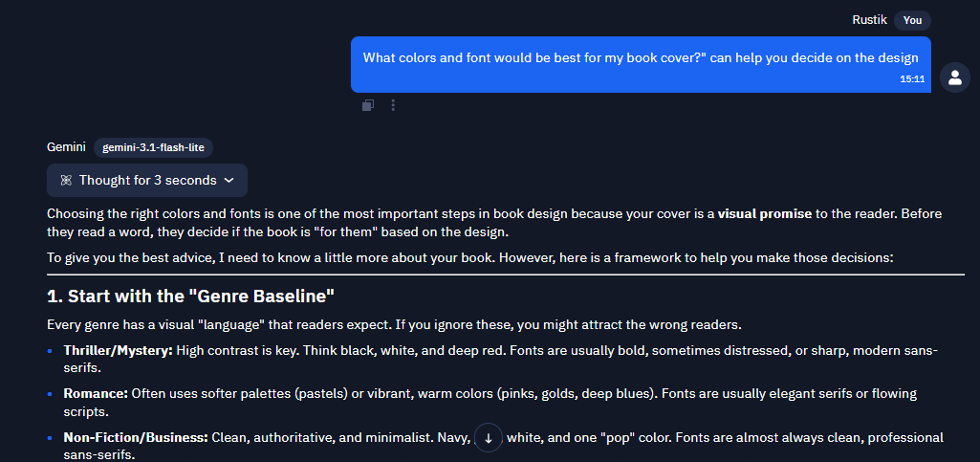Click the bold visual promise text
The image size is (980, 462).
(x=764, y=214)
